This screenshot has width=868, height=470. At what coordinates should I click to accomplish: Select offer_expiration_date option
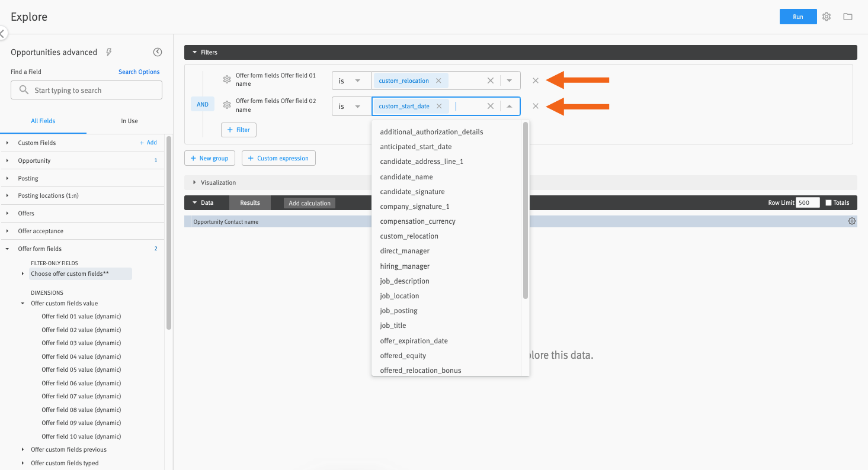coord(414,341)
